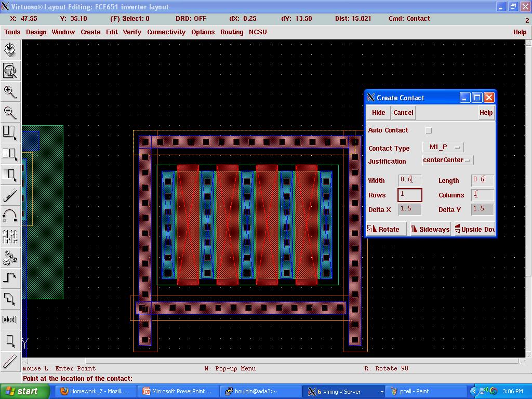Open the Design menu

[36, 32]
